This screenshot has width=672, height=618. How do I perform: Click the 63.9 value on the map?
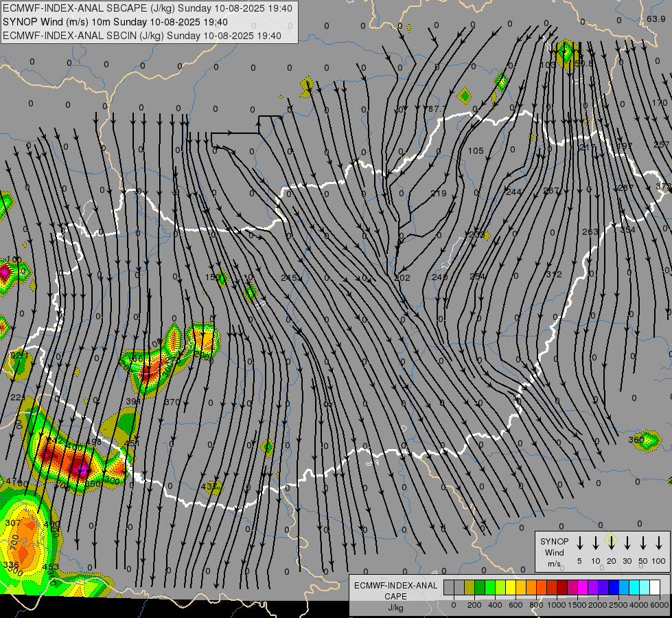click(656, 19)
